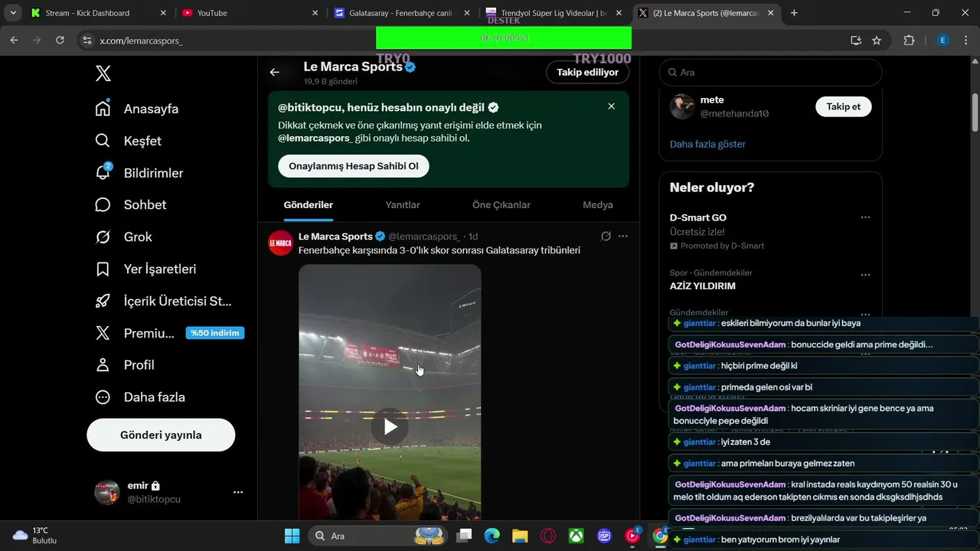The image size is (980, 551).
Task: Click the bookmark icon in sidebar
Action: tap(103, 269)
